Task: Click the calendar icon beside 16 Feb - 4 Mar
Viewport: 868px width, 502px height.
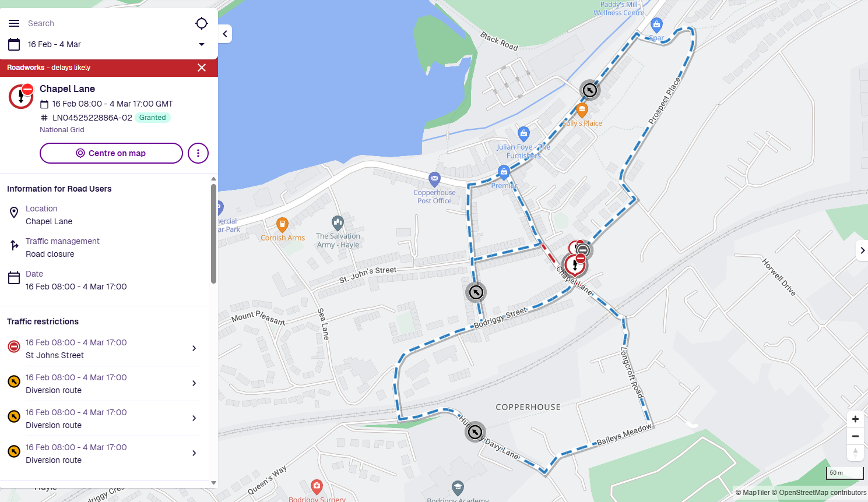Action: (x=14, y=44)
